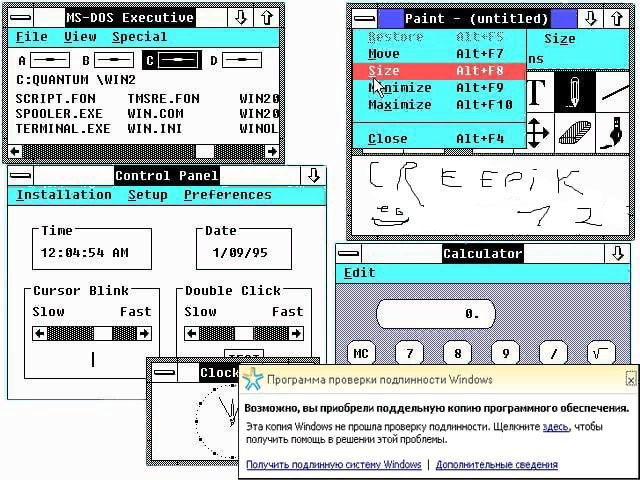Click Cursor Blink slider right arrow
This screenshot has width=640, height=480.
(x=144, y=333)
